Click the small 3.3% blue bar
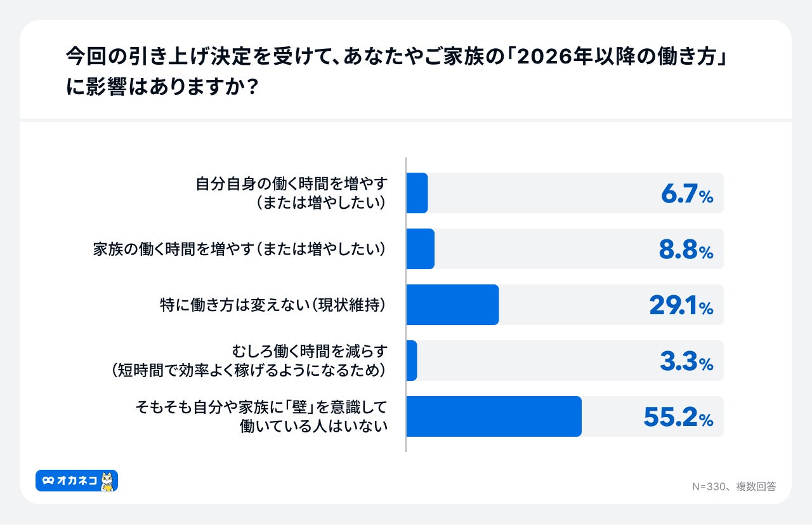The height and width of the screenshot is (525, 812). 412,361
